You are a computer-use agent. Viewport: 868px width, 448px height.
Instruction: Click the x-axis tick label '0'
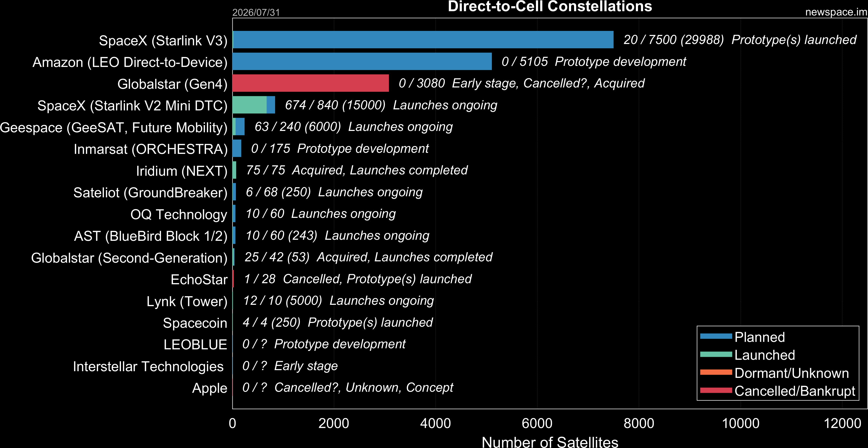tap(232, 423)
